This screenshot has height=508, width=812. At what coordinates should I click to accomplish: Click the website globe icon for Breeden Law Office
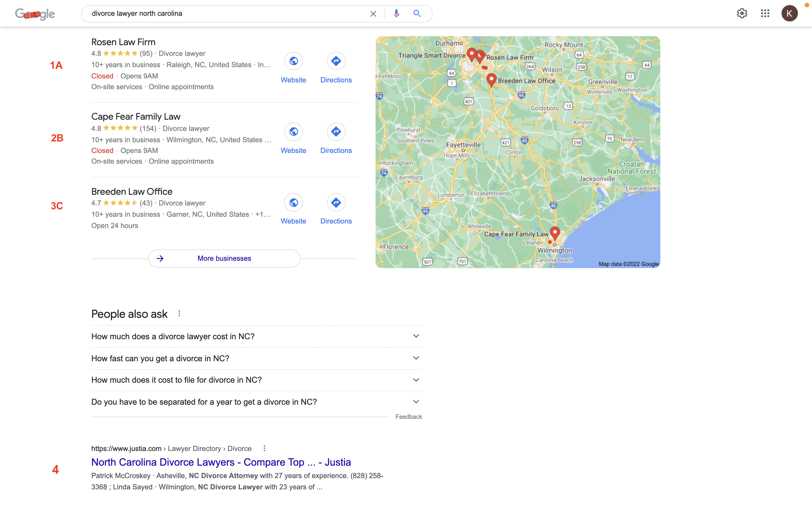click(x=294, y=203)
